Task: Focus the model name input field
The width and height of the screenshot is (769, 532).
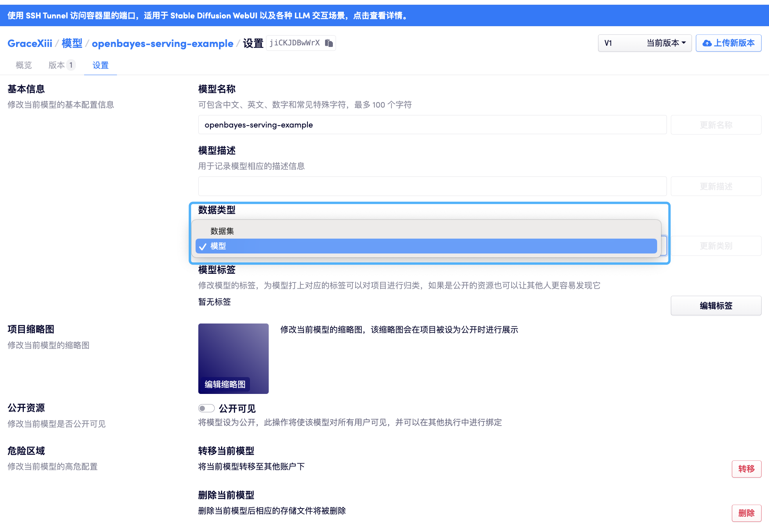Action: click(432, 125)
